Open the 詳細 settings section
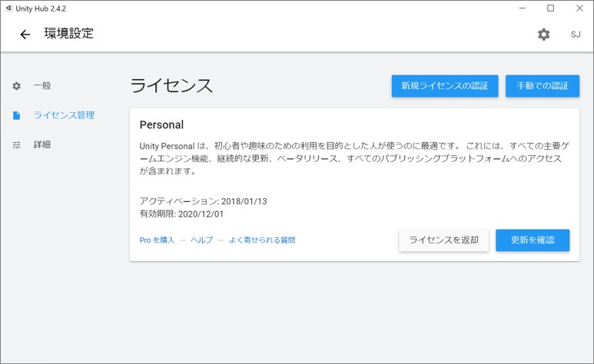The image size is (594, 364). tap(42, 144)
